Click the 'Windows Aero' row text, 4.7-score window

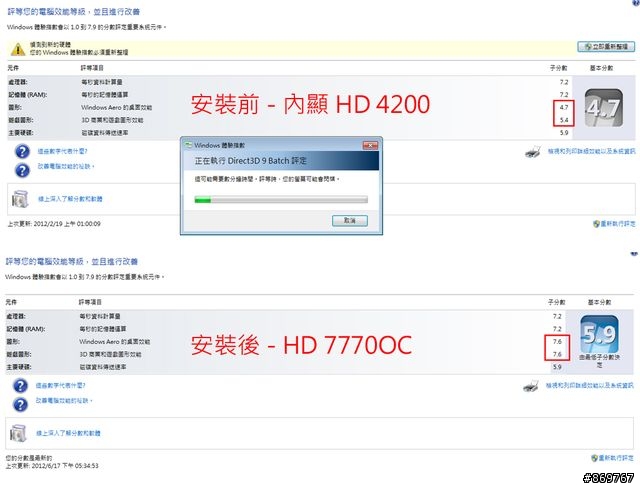click(x=116, y=107)
